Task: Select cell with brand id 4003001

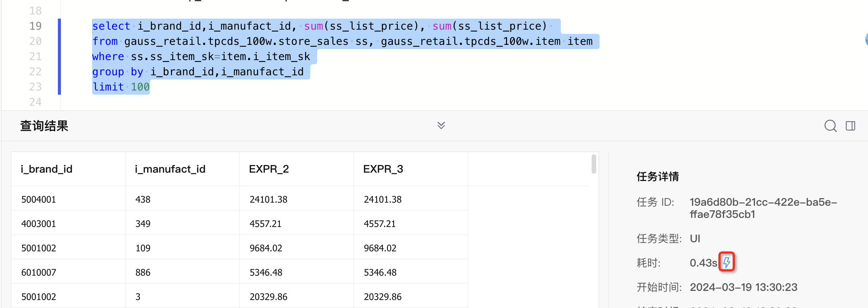Action: coord(38,224)
